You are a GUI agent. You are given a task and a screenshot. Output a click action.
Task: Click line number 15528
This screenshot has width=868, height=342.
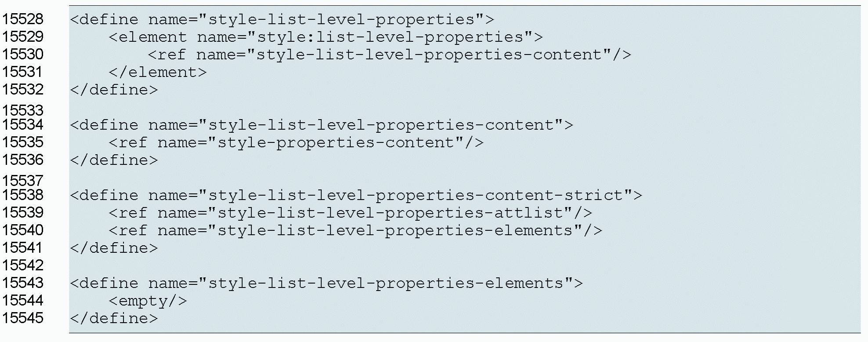[23, 19]
